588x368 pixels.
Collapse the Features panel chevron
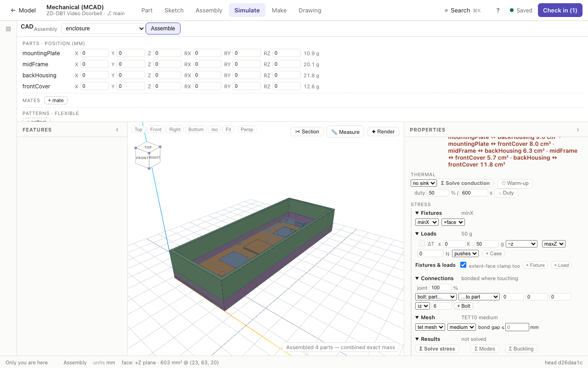[117, 130]
